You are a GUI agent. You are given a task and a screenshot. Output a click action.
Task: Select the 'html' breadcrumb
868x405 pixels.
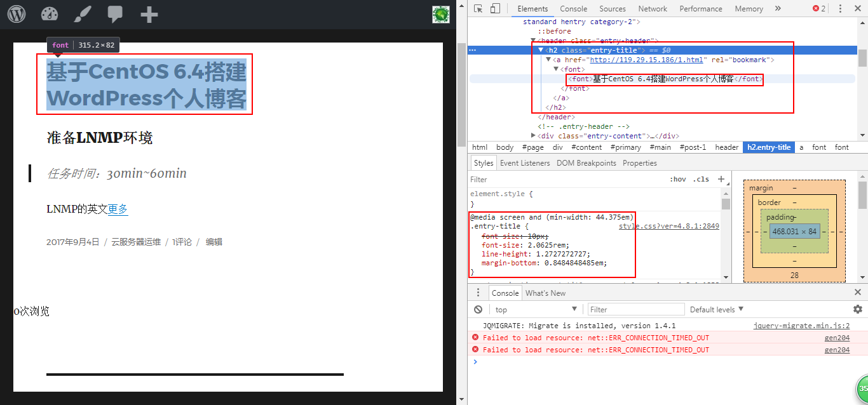pos(480,147)
